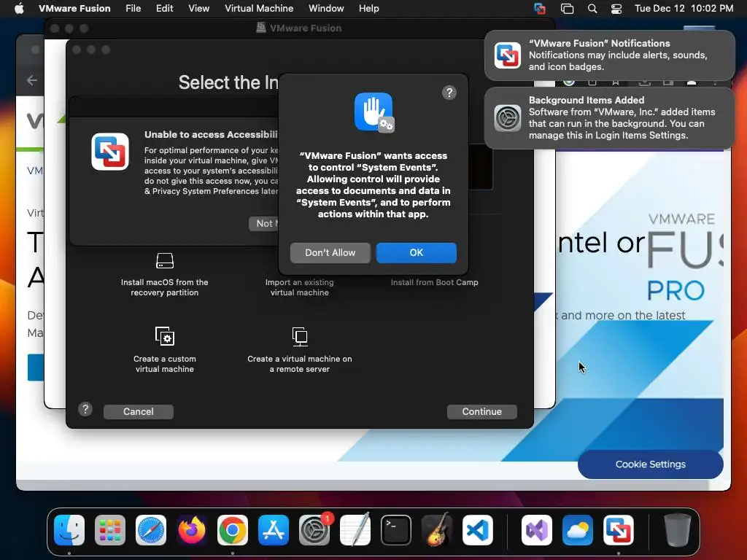Open the VMware Fusion Notifications banner
Viewport: 747px width, 560px height.
(x=610, y=55)
